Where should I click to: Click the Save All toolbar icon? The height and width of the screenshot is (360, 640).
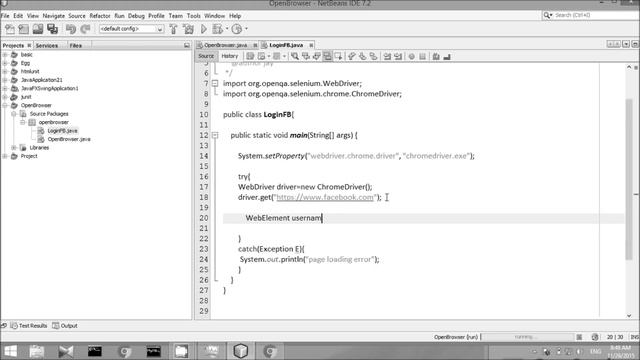coord(52,29)
